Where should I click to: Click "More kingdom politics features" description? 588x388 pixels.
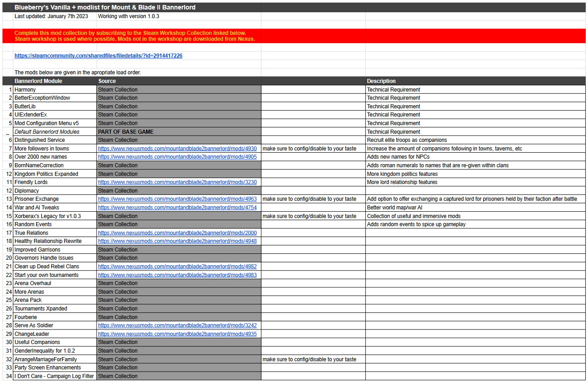[x=402, y=174]
